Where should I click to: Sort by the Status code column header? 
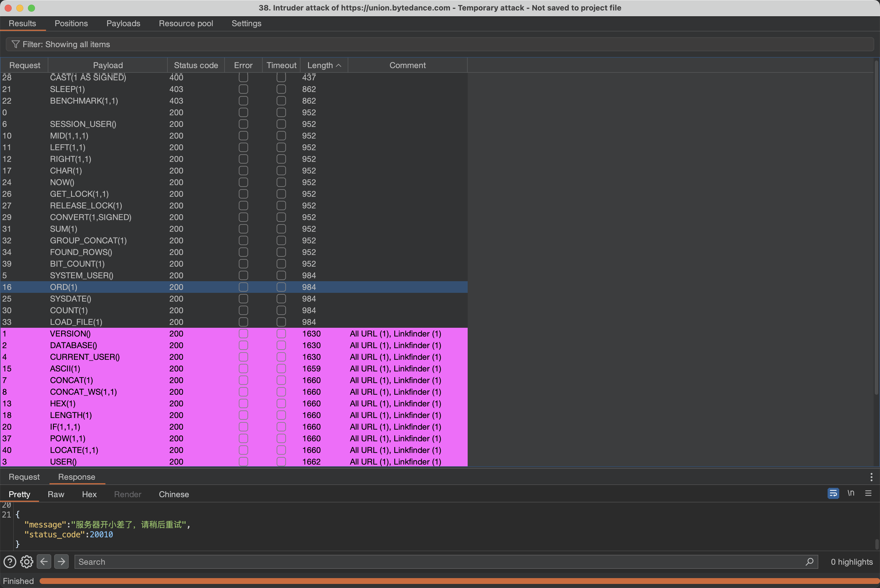click(x=196, y=65)
